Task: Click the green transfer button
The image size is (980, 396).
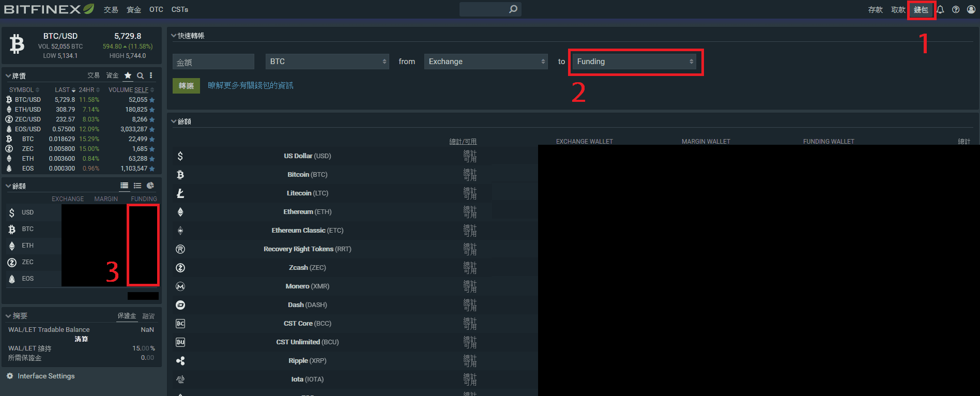Action: tap(186, 86)
